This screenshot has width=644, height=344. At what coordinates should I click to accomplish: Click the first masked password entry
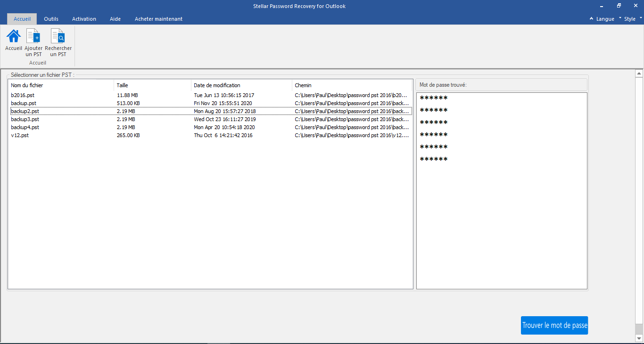[433, 98]
